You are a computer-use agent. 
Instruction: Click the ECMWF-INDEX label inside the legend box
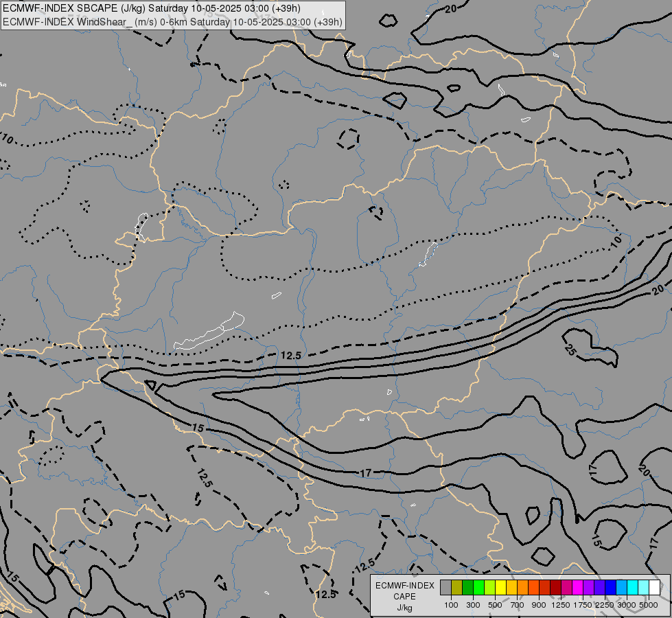[404, 586]
